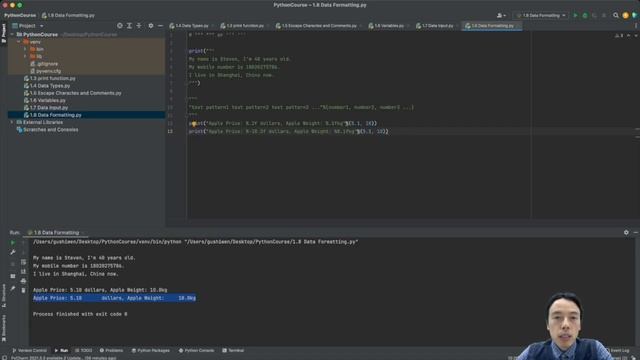Toggle the Bookmarks tool window
640x360 pixels.
pos(4,328)
